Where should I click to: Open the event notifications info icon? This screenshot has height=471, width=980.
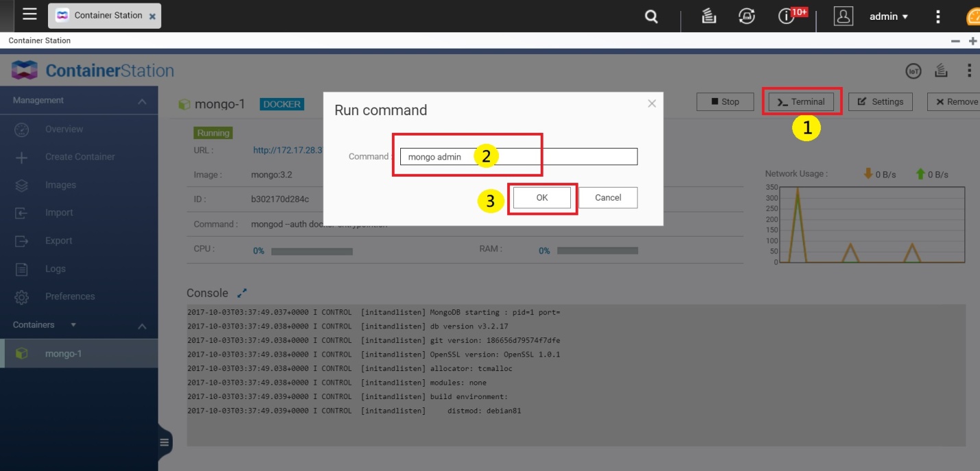click(785, 16)
